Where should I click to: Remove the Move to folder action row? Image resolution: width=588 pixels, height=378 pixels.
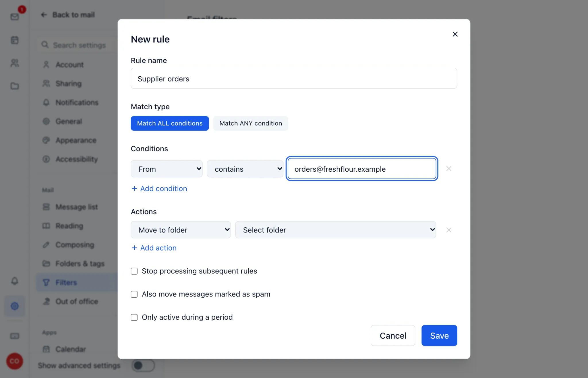tap(449, 230)
